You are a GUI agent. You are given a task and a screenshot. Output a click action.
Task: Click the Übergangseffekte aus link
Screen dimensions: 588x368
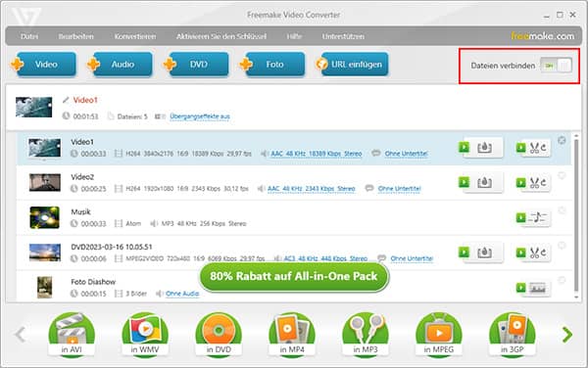pyautogui.click(x=200, y=116)
